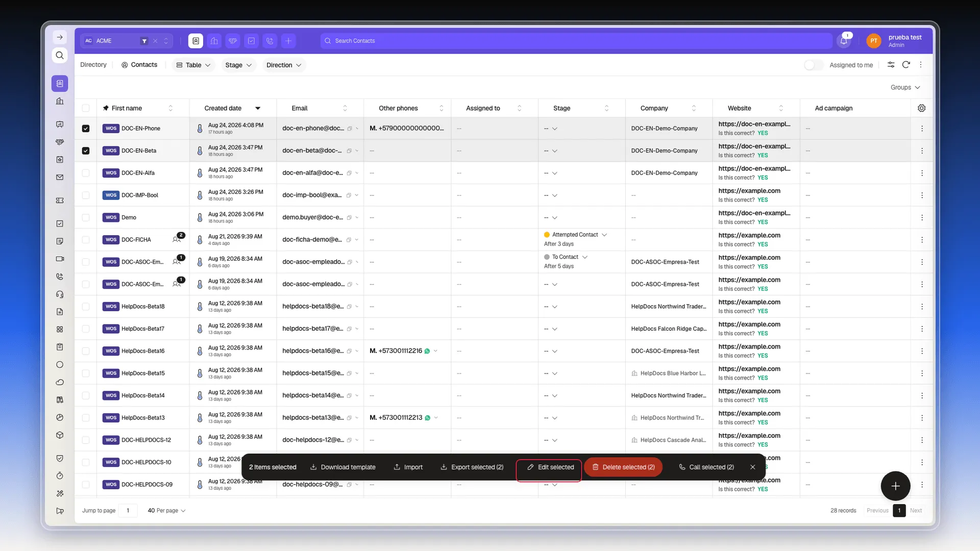
Task: Open the Stage filter dropdown
Action: tap(238, 65)
